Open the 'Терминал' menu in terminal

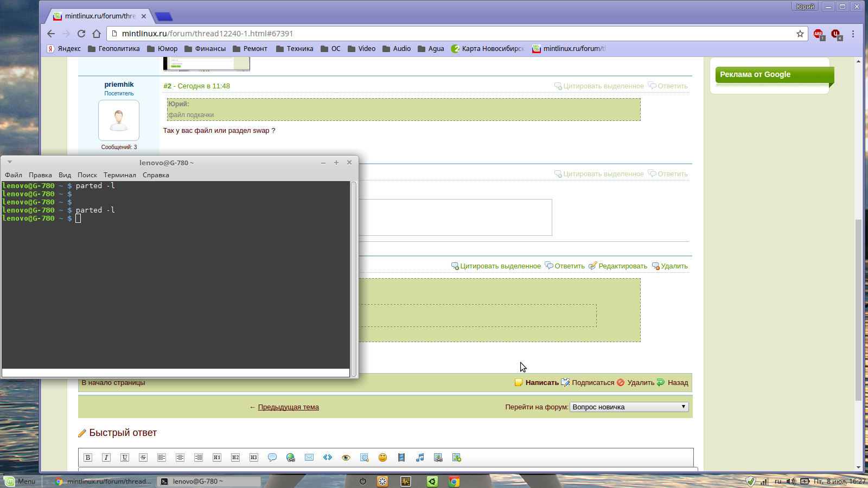point(119,175)
